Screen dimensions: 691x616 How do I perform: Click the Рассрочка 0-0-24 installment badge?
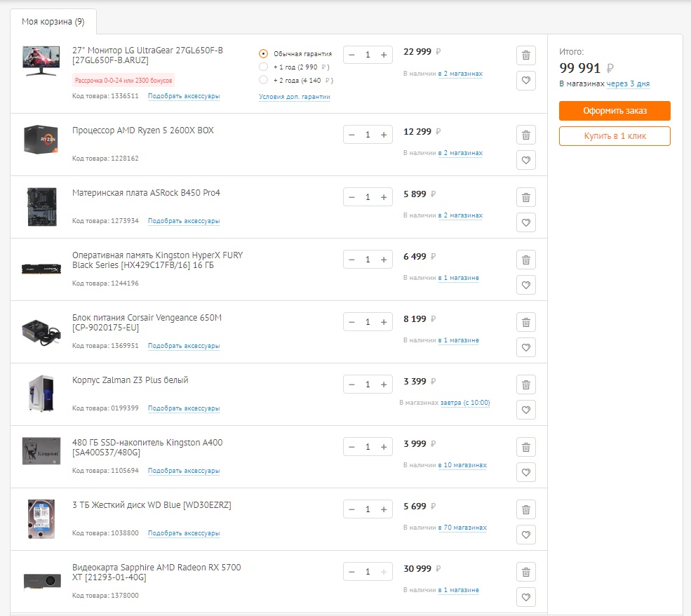click(123, 80)
